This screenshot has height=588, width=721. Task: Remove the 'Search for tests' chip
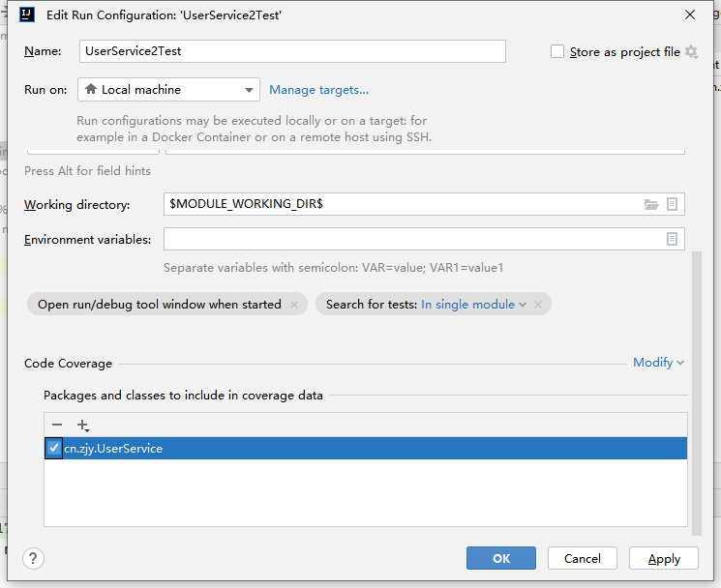click(539, 304)
